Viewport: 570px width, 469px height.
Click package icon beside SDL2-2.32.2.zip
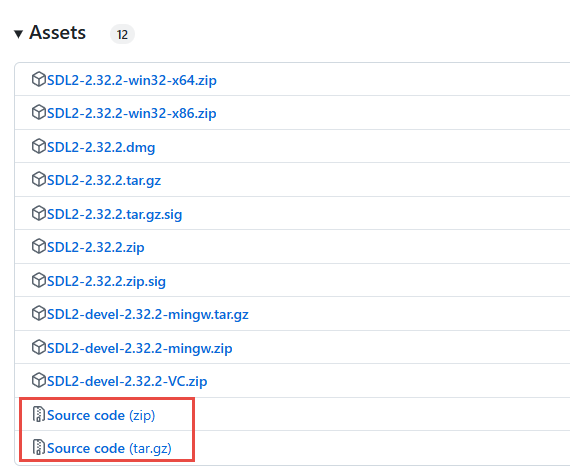(x=39, y=246)
